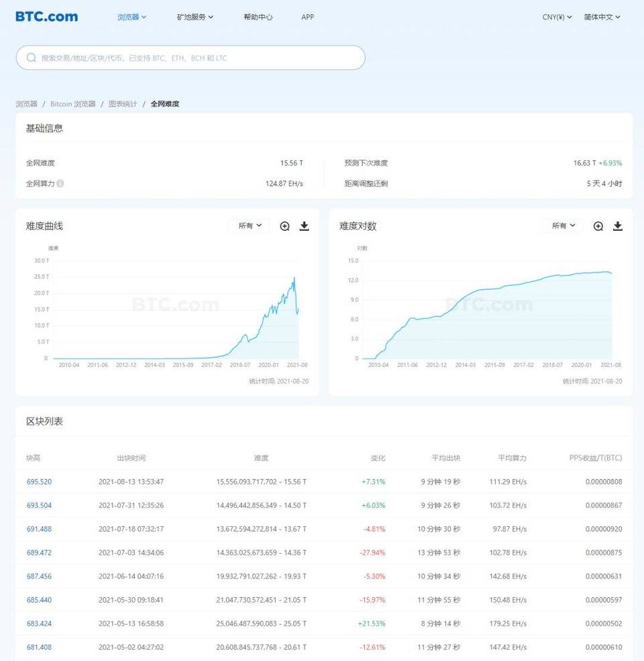
Task: Navigate to Bitcoin 浏览器 breadcrumb
Action: coord(73,104)
